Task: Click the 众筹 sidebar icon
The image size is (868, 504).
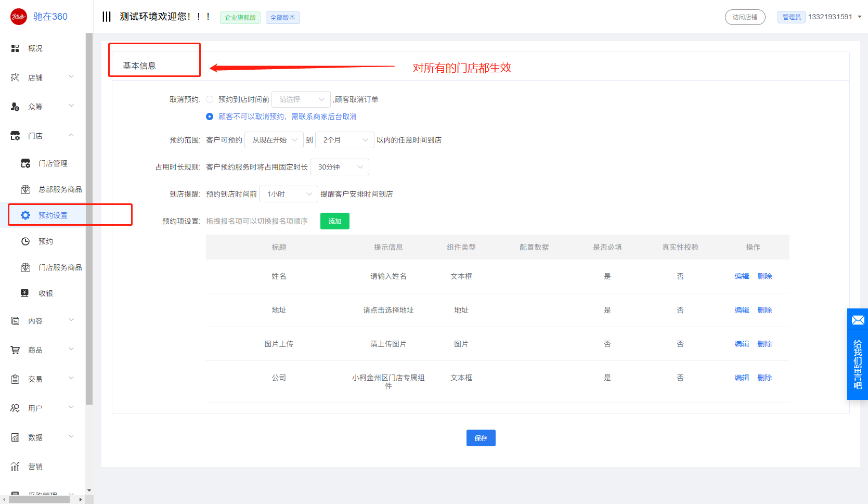Action: (x=15, y=107)
